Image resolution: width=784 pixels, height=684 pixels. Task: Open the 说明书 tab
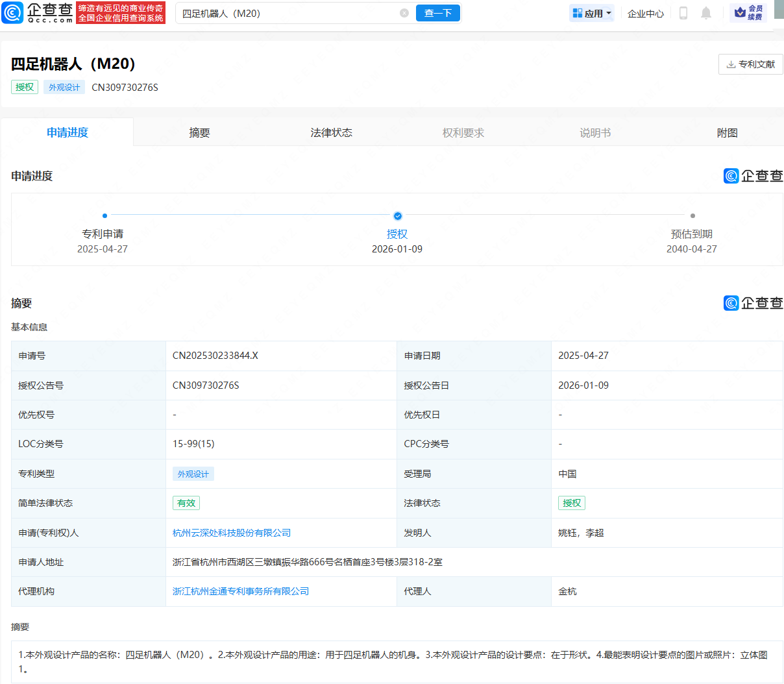[x=594, y=132]
